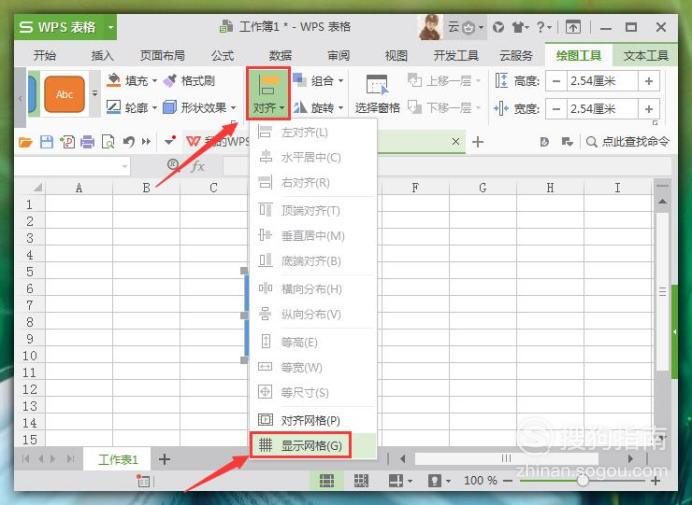This screenshot has width=692, height=505.
Task: Click the 宽度 value field
Action: tap(602, 109)
